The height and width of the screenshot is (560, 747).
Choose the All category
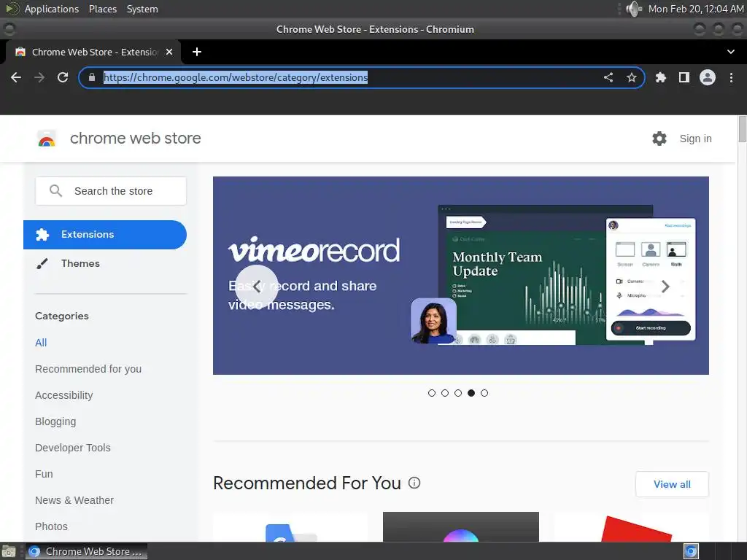[x=41, y=343]
